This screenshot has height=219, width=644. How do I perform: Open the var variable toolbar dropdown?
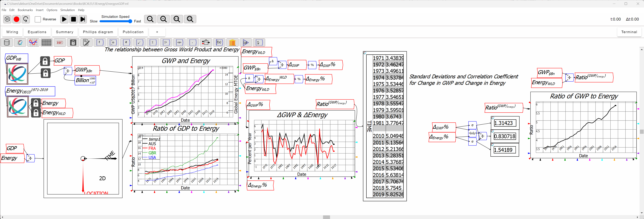pos(60,43)
